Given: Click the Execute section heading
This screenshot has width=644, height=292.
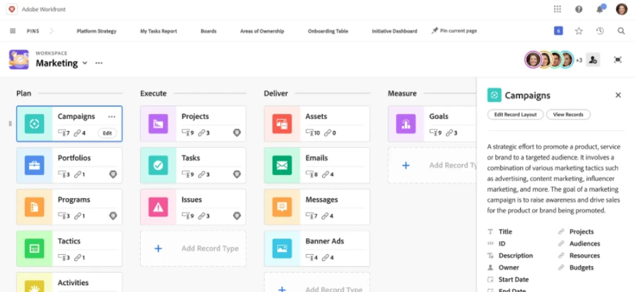Looking at the screenshot, I should (153, 93).
